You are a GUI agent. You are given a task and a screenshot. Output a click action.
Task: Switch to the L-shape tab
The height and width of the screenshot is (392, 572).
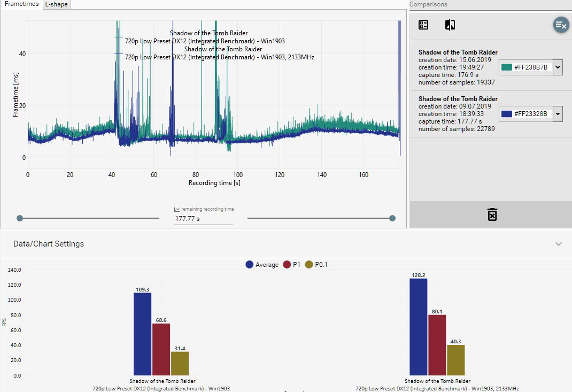click(x=57, y=4)
